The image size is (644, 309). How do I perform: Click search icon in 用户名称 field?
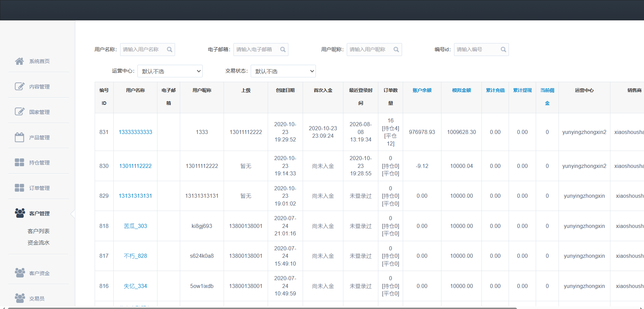170,50
